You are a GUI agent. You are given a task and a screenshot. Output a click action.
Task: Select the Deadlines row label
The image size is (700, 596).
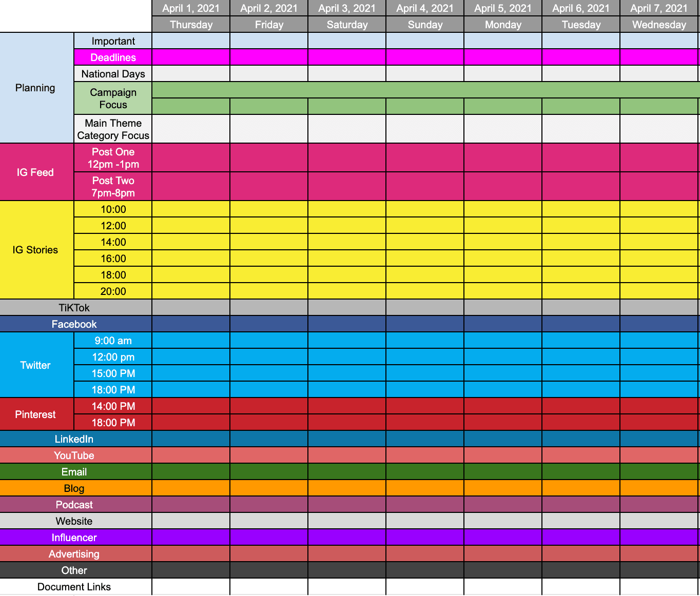pos(113,57)
